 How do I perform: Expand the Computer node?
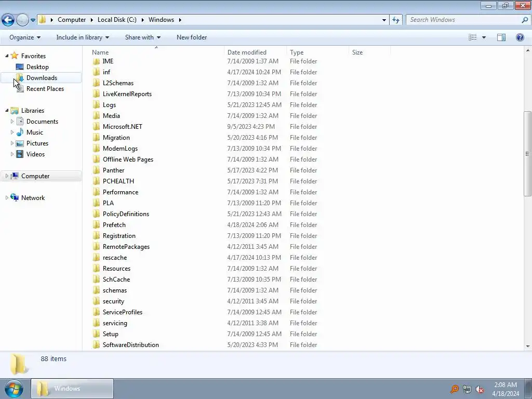tap(7, 176)
